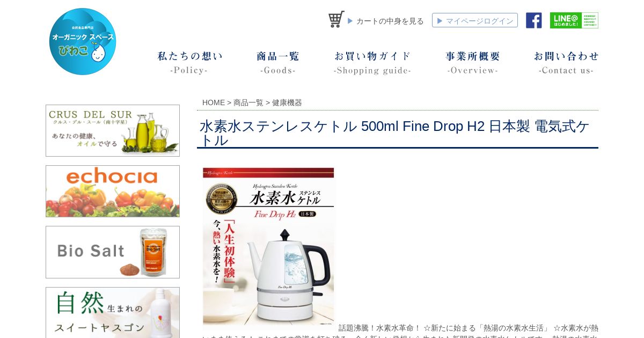Go to 事業所概要 Overview
Screen dimensions: 644x338
click(473, 63)
